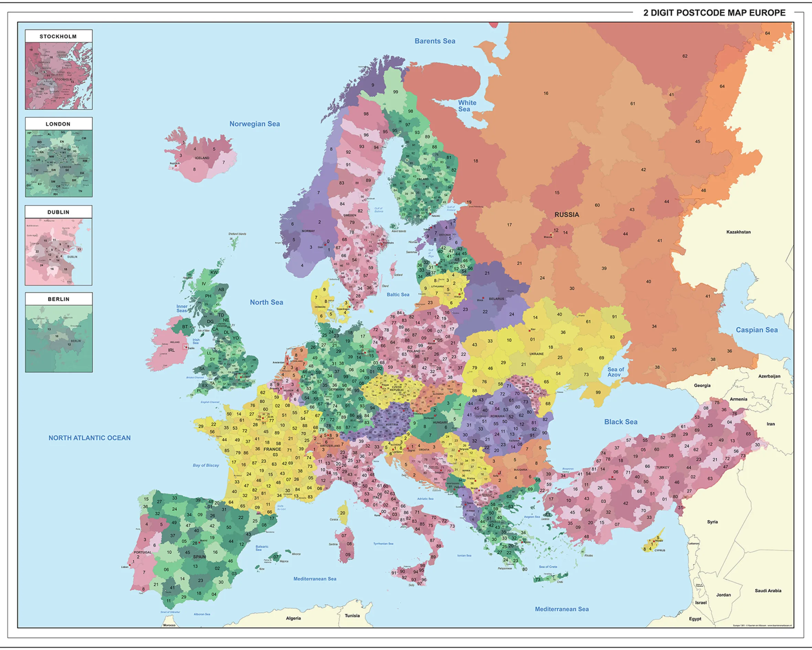Click the 'UKRAINE' country label
This screenshot has width=812, height=650.
[x=537, y=354]
